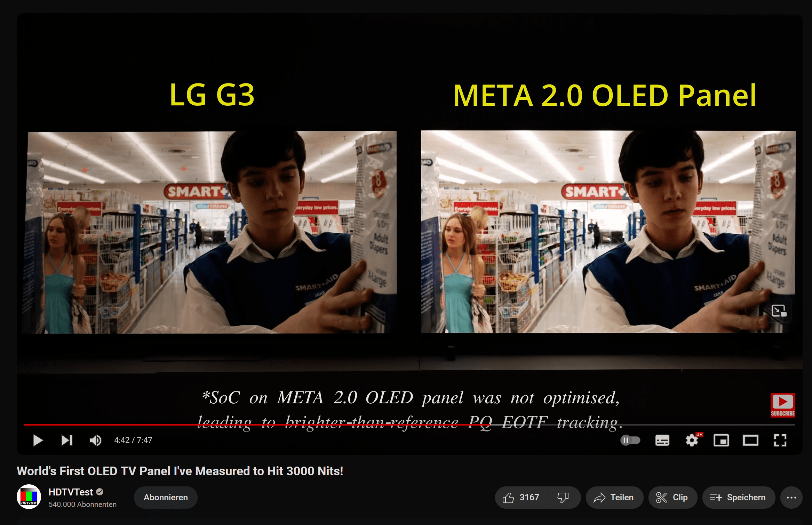Enter fullscreen mode
This screenshot has height=525, width=812.
pyautogui.click(x=780, y=441)
